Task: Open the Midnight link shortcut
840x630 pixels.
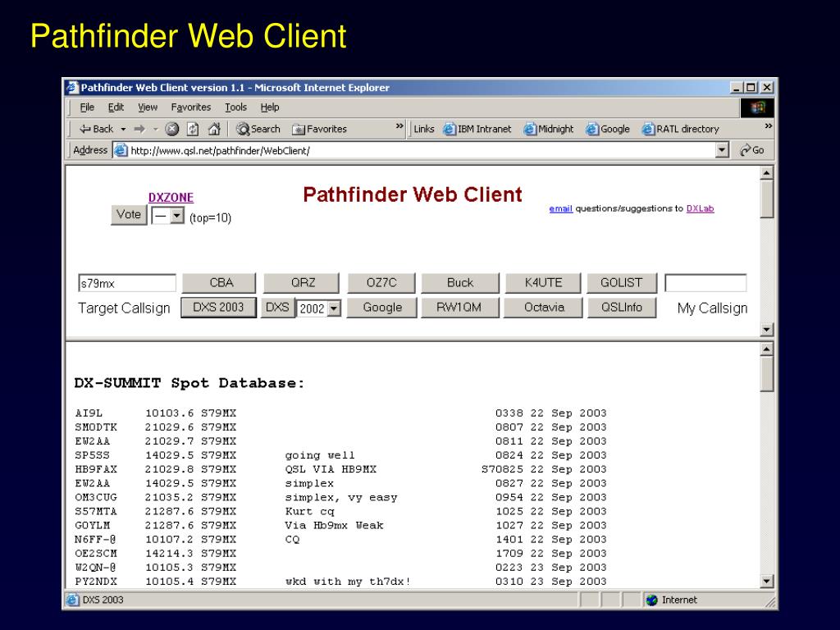Action: 549,129
